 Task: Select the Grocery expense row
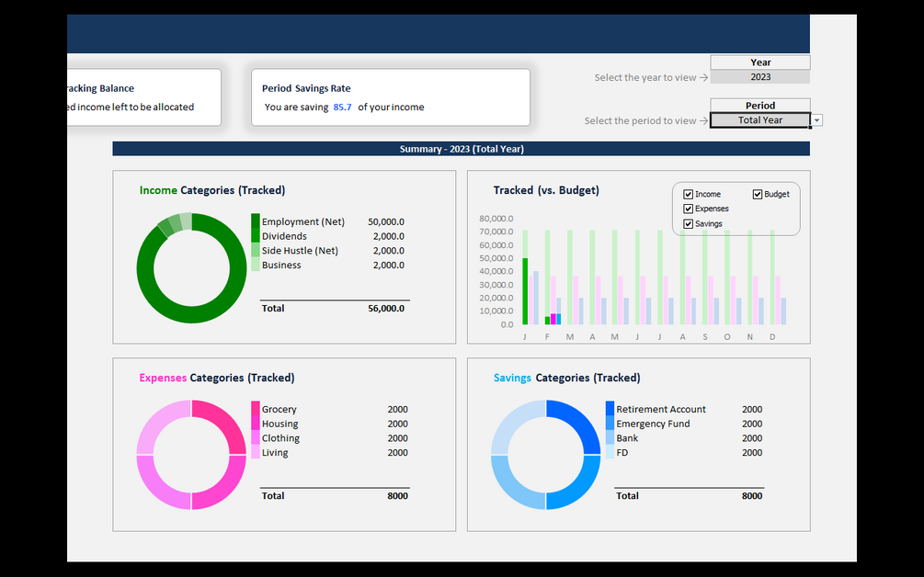point(279,409)
